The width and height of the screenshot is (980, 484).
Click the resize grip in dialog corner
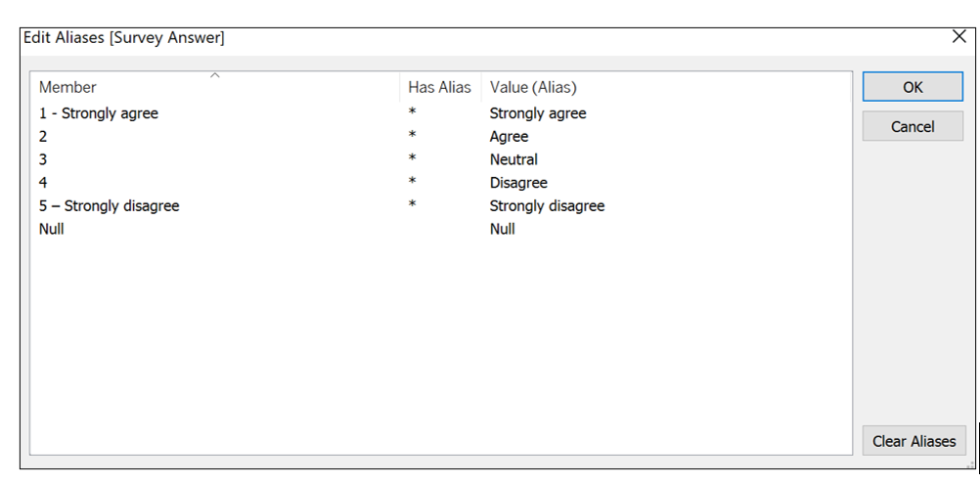pyautogui.click(x=971, y=465)
